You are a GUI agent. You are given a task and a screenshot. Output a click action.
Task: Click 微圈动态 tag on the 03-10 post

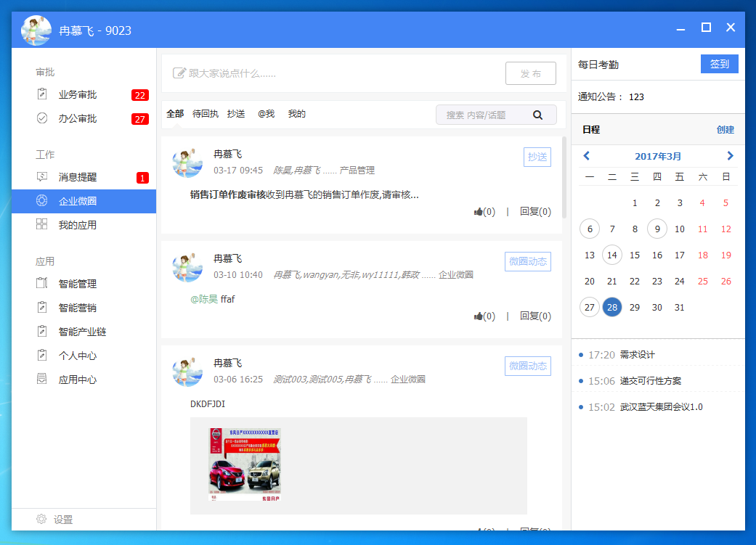coord(528,262)
